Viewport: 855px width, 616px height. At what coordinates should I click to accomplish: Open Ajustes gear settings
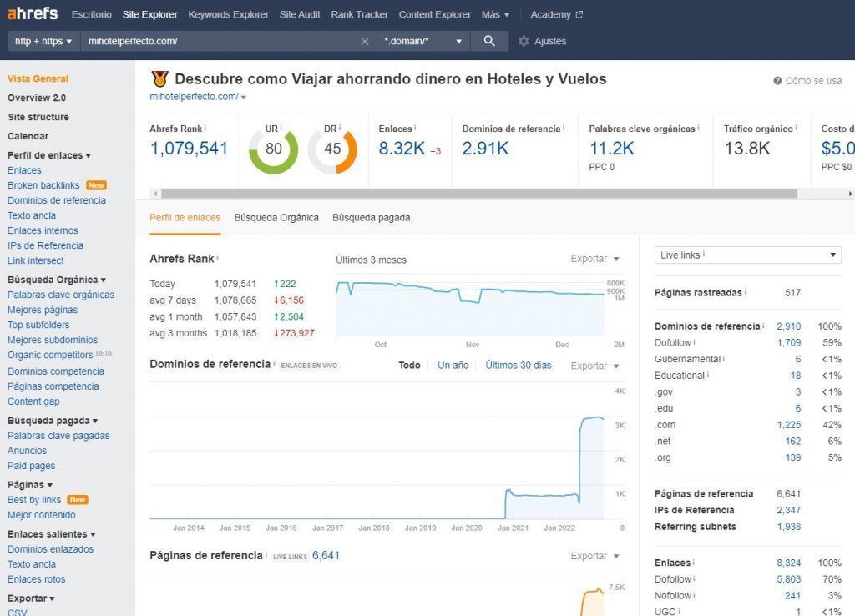click(x=542, y=41)
